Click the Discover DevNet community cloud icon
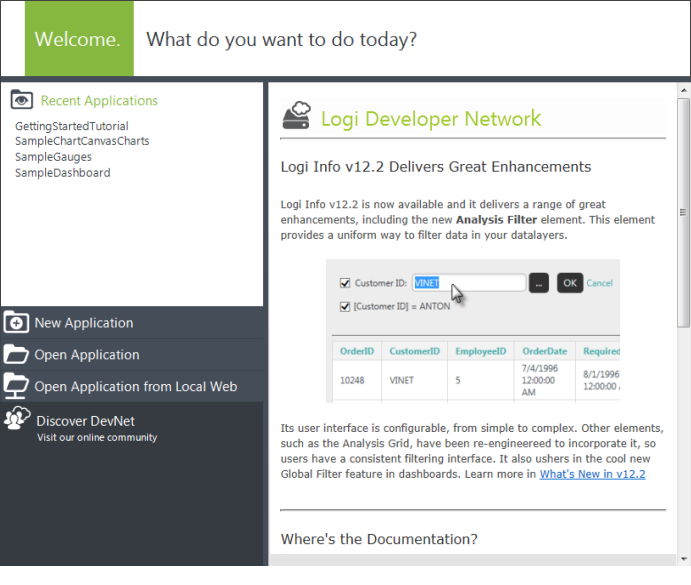691x585 pixels. coord(17,417)
